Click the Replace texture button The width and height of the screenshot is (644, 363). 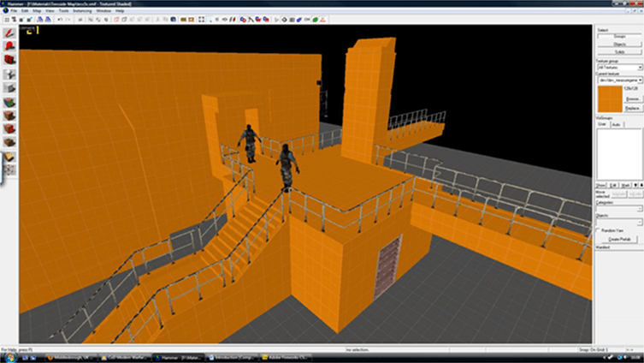[x=633, y=108]
